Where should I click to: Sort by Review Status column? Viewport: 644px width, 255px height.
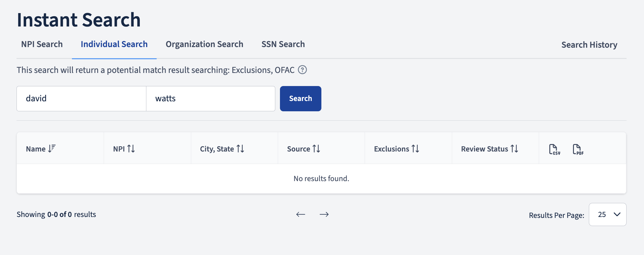(490, 149)
